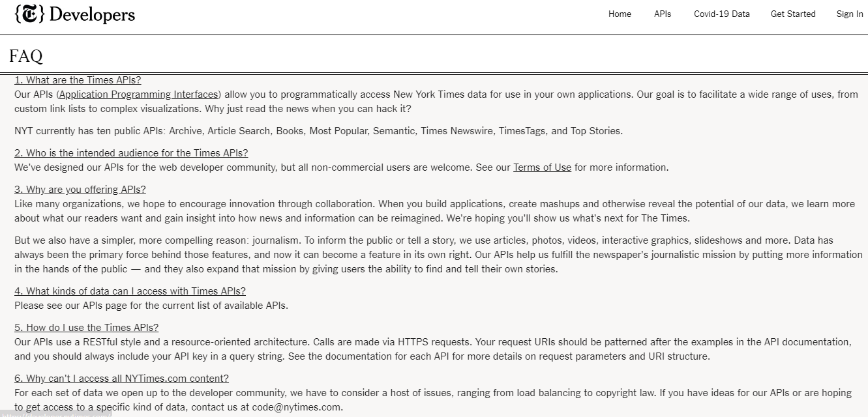This screenshot has width=868, height=417.
Task: Open the Home navigation item
Action: coord(620,14)
